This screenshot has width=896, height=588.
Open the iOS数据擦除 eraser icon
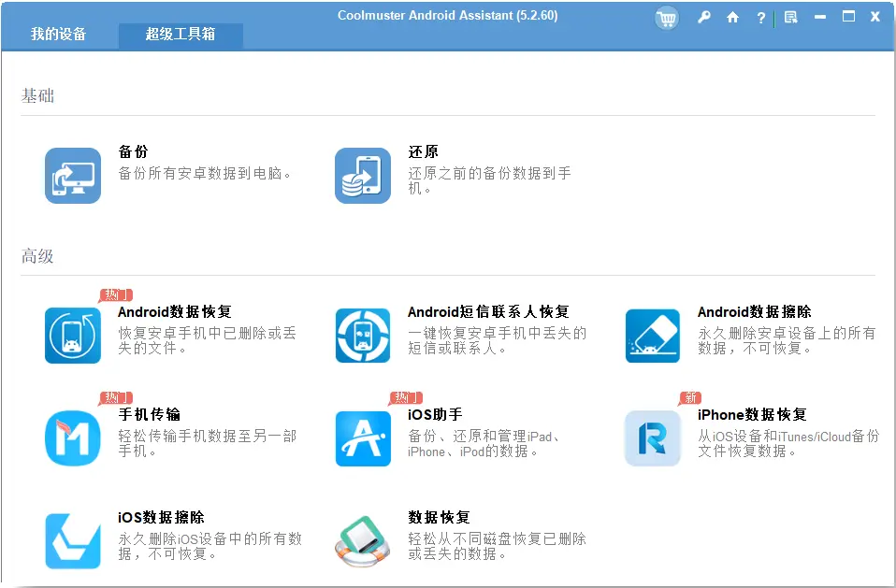tap(73, 540)
